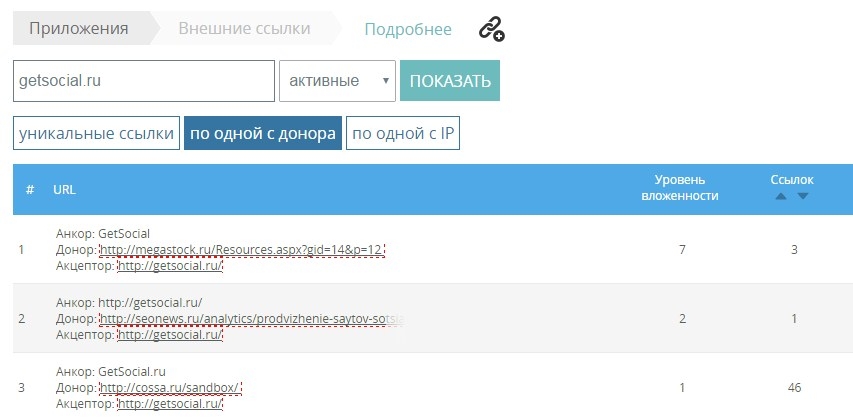
Task: Click the add link chain icon
Action: click(491, 29)
